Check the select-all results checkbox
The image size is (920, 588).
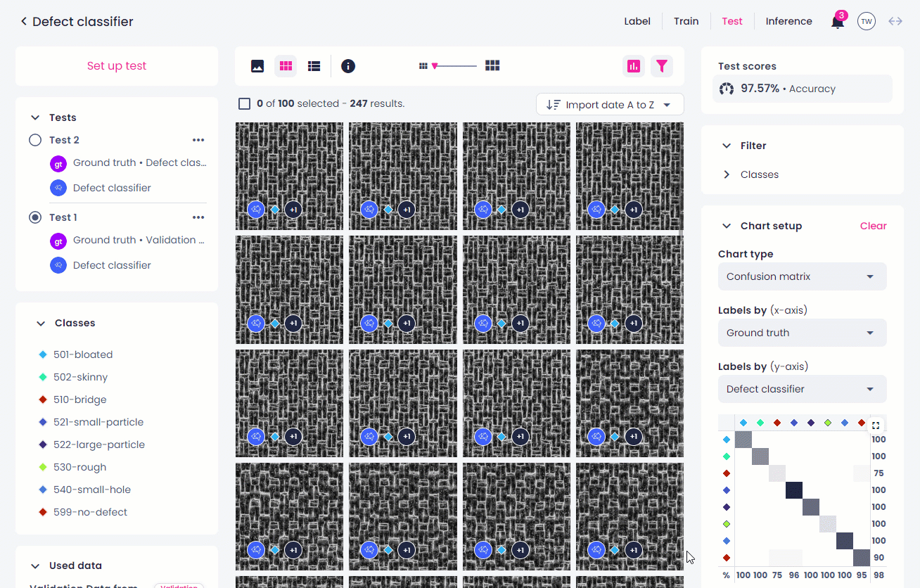245,104
